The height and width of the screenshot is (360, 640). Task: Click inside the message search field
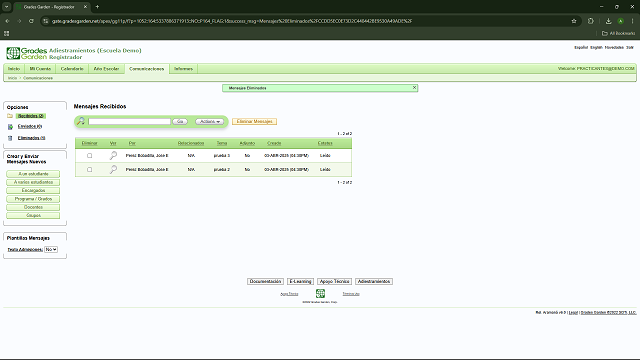[x=129, y=122]
